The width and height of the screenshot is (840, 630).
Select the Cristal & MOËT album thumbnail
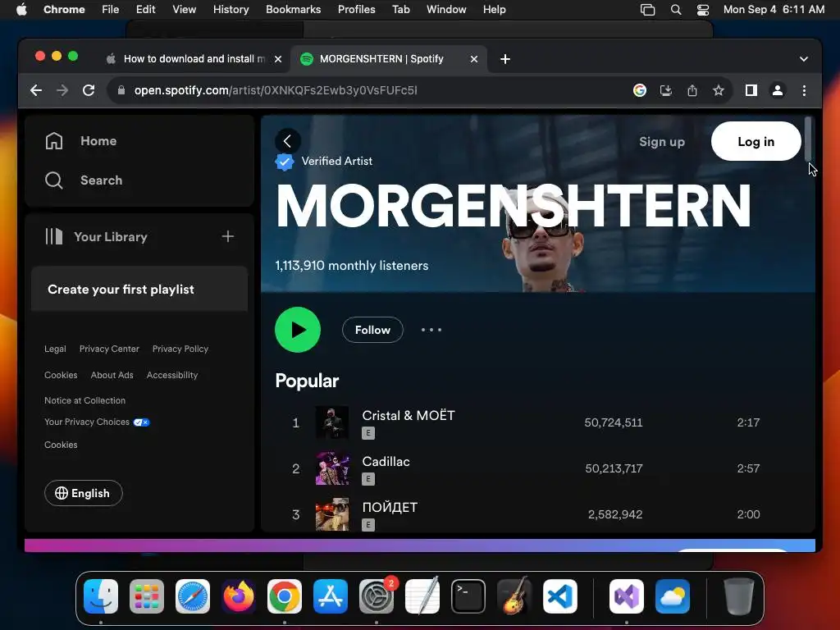pyautogui.click(x=332, y=422)
